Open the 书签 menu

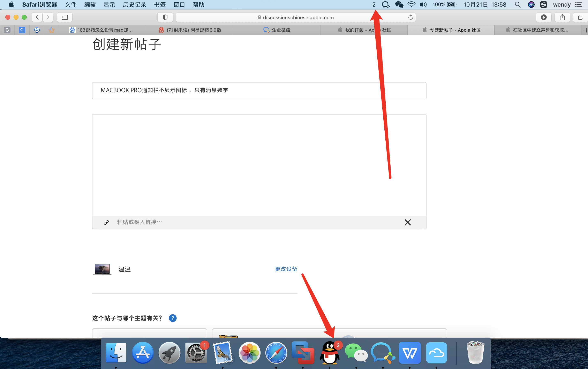tap(160, 4)
